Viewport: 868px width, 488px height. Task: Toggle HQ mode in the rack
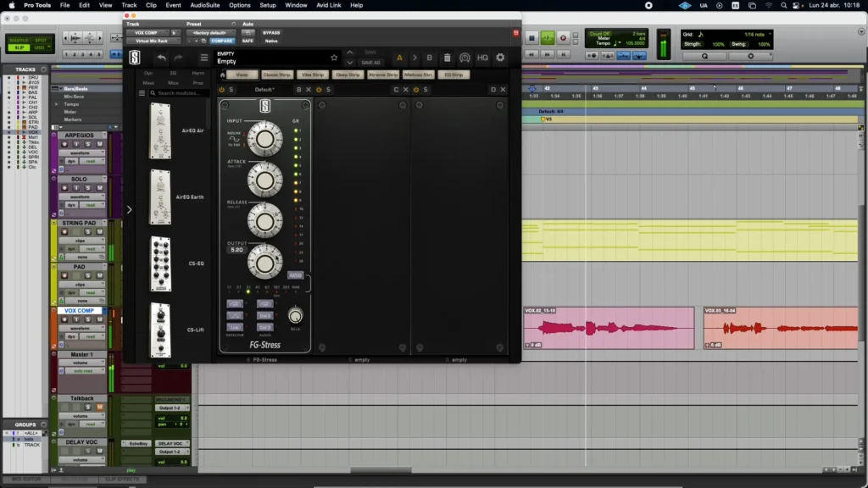click(482, 58)
